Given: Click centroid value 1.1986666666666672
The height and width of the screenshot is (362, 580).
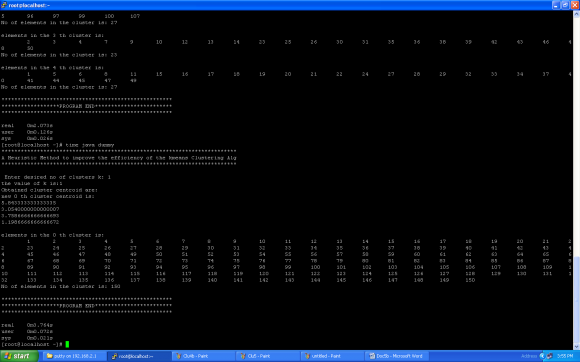Looking at the screenshot, I should click(30, 222).
